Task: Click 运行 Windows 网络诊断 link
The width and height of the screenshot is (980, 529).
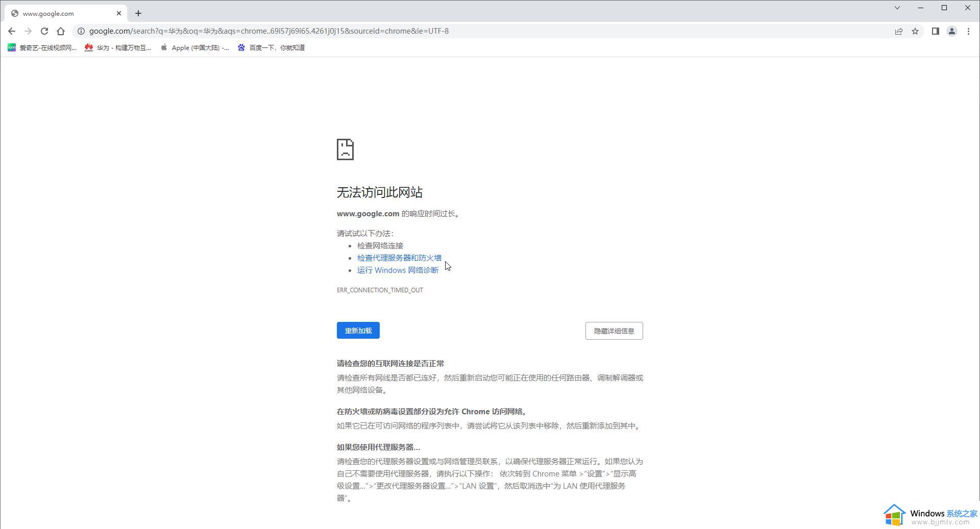Action: click(398, 270)
